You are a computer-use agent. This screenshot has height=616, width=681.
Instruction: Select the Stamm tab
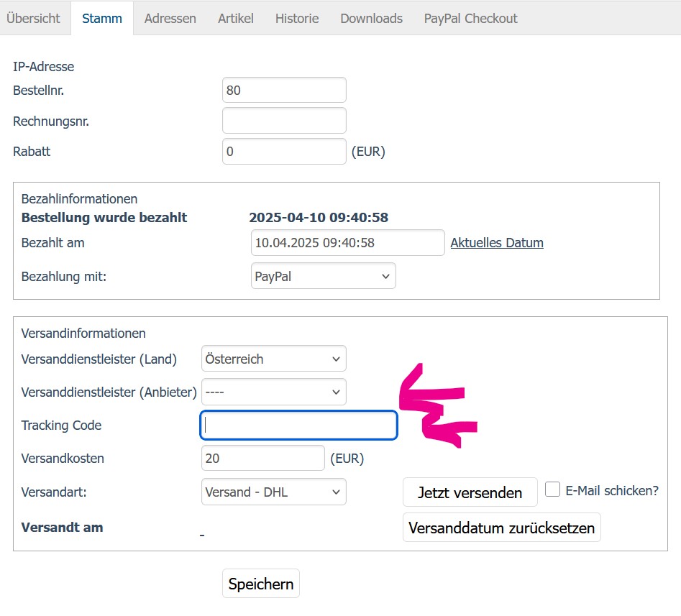102,19
